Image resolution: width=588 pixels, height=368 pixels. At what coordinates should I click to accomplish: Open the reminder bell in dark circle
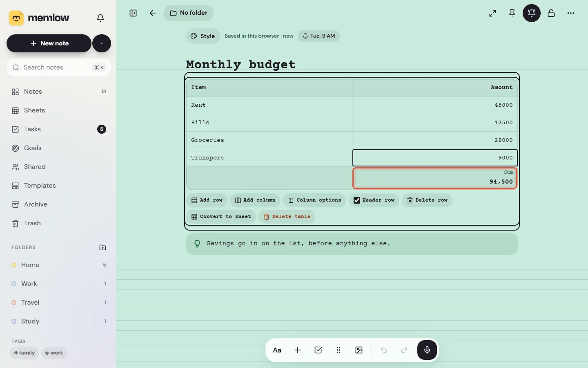tap(532, 13)
